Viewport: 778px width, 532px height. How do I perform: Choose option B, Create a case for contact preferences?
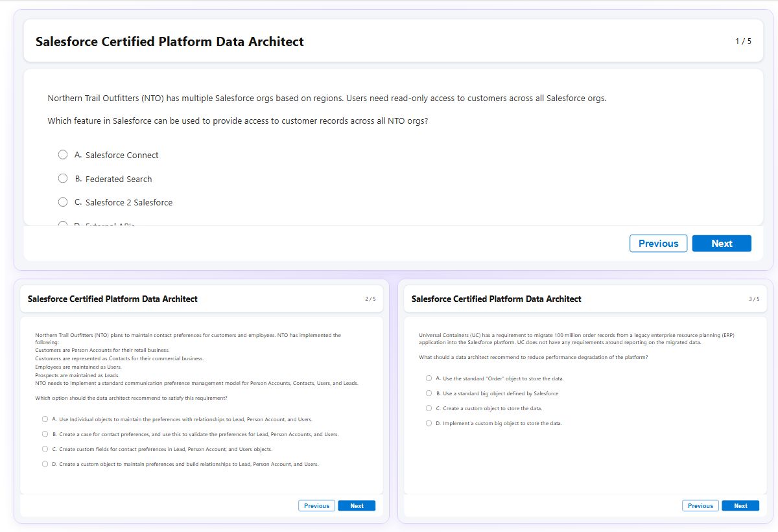click(45, 434)
